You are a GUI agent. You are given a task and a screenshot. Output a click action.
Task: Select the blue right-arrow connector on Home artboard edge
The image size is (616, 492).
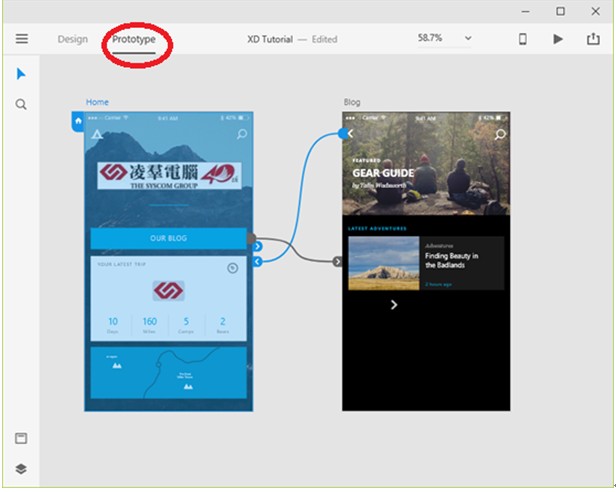[258, 247]
